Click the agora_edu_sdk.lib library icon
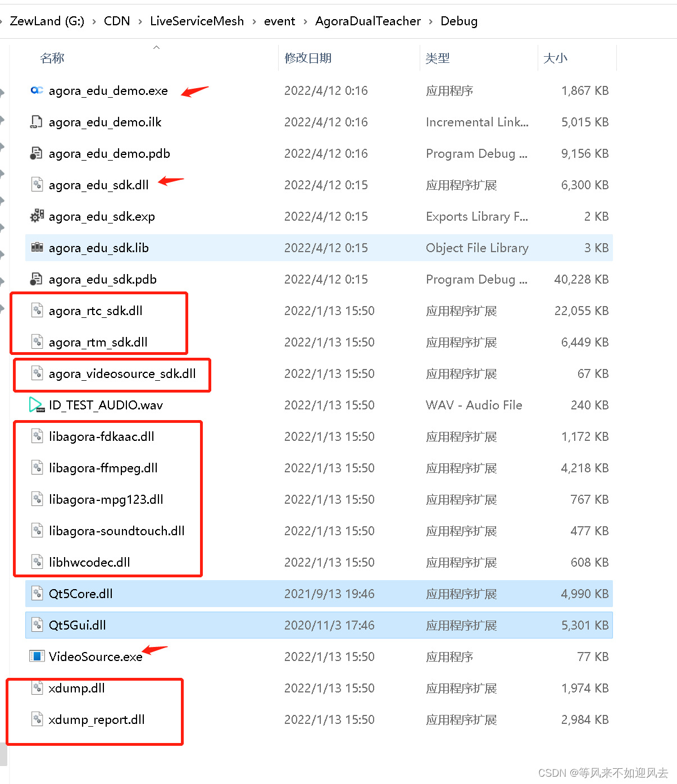This screenshot has height=784, width=677. pyautogui.click(x=37, y=248)
